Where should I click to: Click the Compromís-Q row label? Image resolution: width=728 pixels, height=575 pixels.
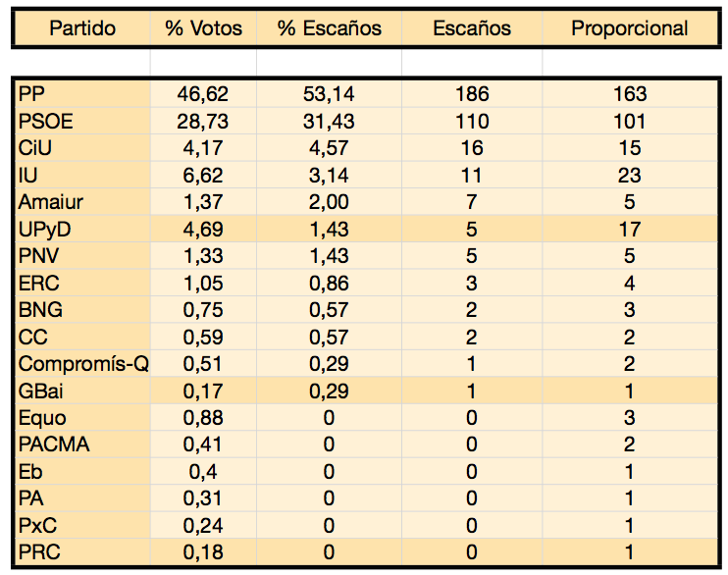[x=82, y=364]
